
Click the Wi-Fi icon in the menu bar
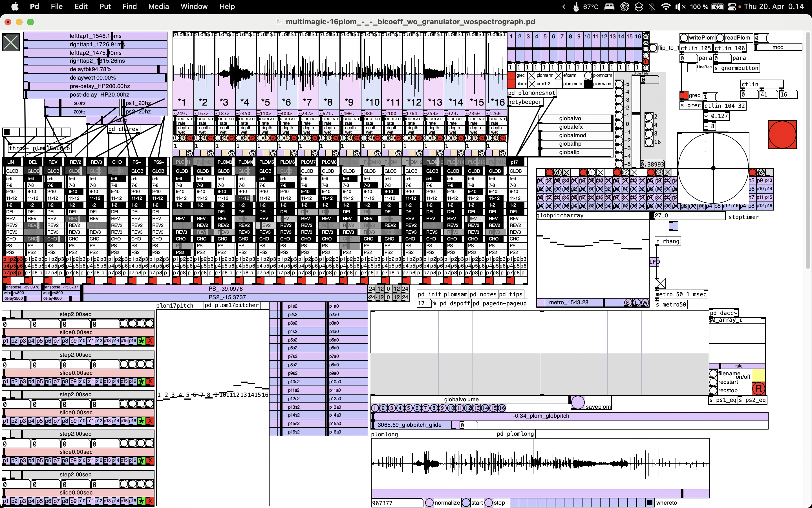coord(665,6)
